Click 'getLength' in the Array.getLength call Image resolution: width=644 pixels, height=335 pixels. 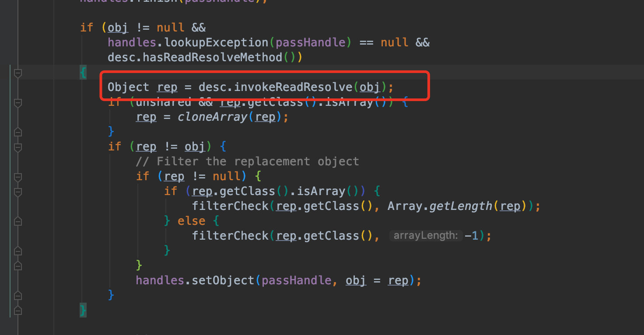click(461, 206)
